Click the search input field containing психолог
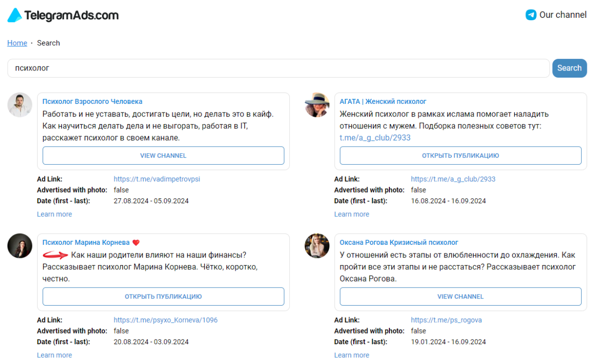 [x=278, y=68]
